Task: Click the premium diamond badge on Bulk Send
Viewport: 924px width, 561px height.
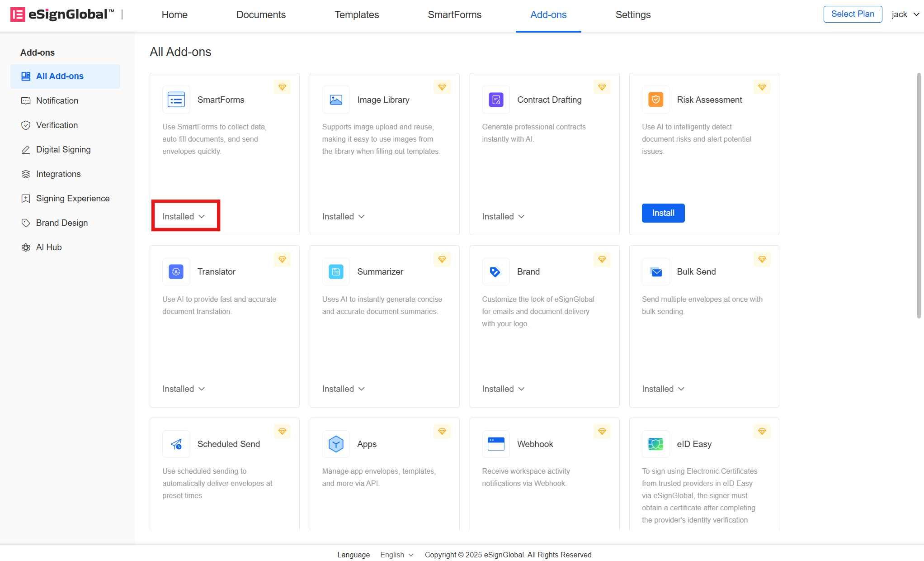Action: point(762,259)
